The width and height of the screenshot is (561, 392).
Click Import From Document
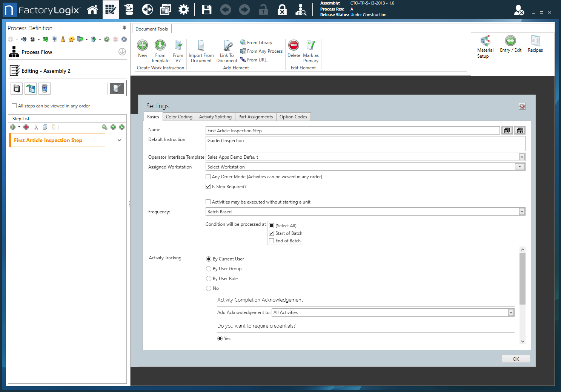201,50
